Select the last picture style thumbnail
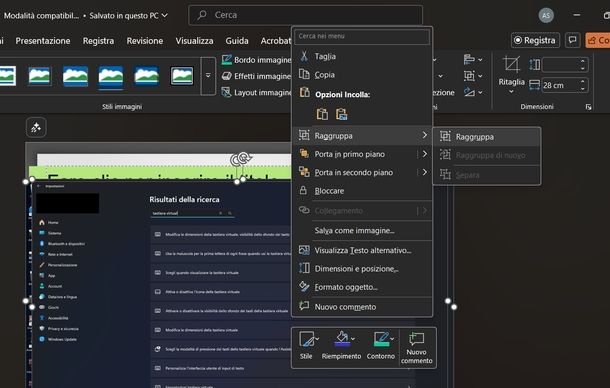610x388 pixels. 182,76
